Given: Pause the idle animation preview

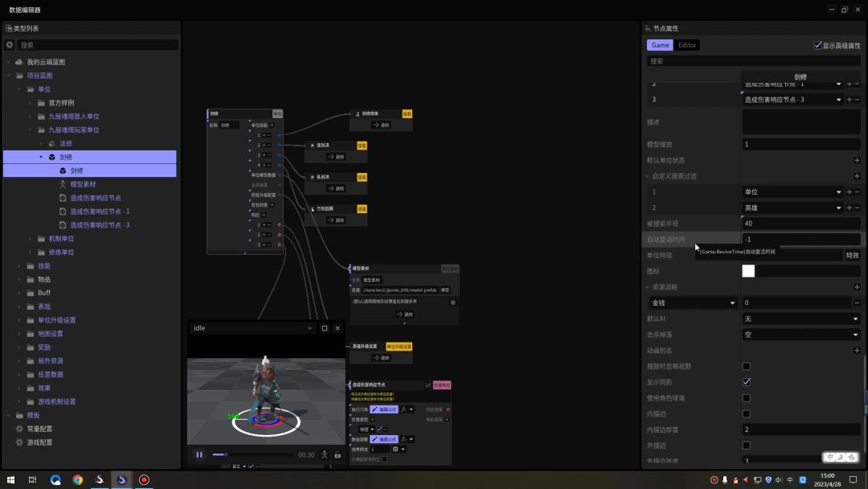Looking at the screenshot, I should [199, 455].
